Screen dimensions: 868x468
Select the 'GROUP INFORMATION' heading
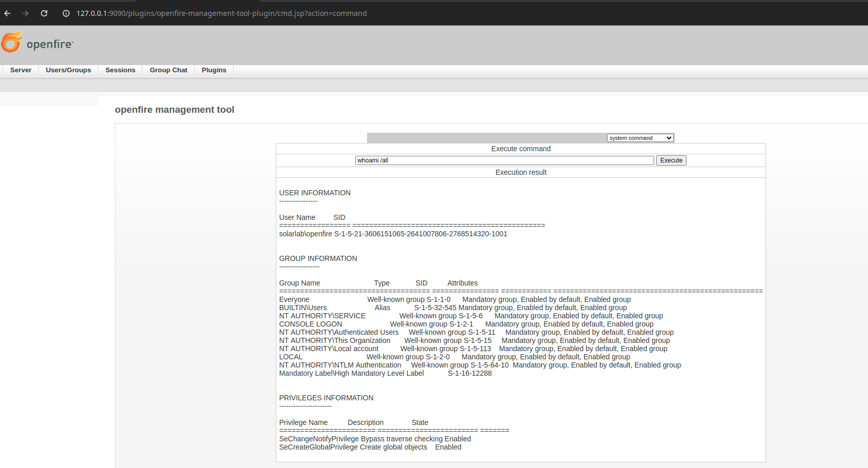[x=318, y=258]
